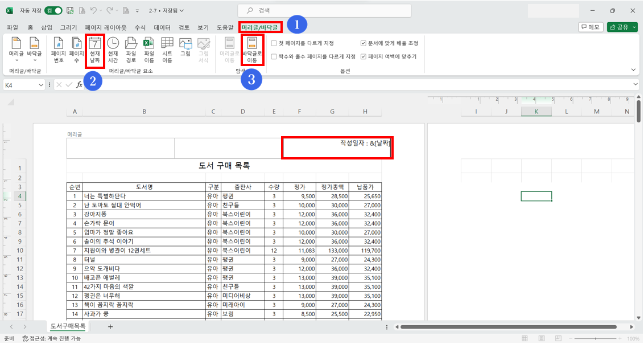Click the undo arrow icon
644x344 pixels.
[94, 11]
